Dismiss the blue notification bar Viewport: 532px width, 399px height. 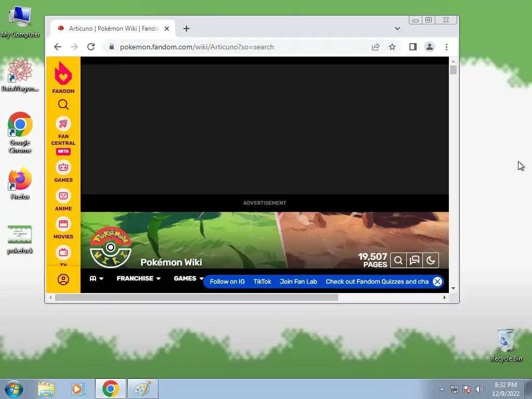coord(437,282)
